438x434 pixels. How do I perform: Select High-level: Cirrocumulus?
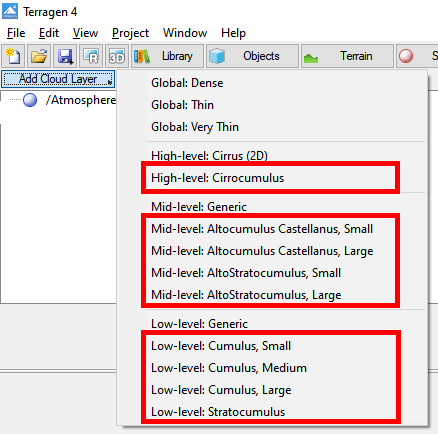(x=272, y=178)
